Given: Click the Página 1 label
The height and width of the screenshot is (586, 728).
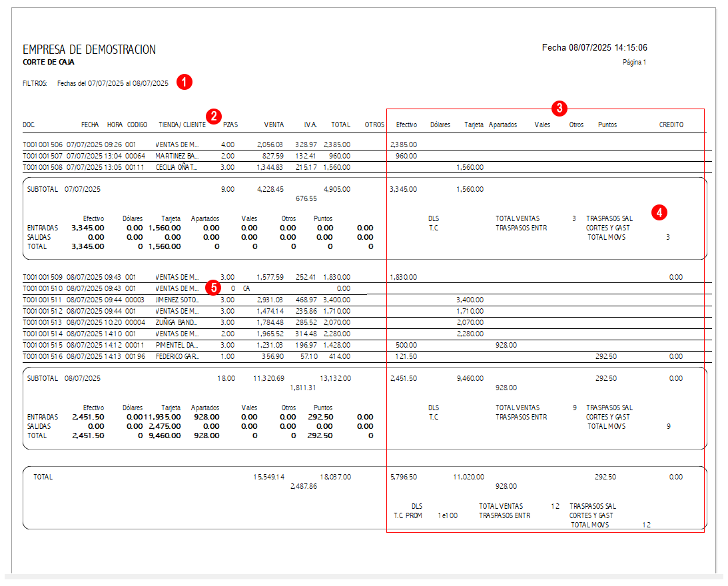Looking at the screenshot, I should click(x=634, y=62).
